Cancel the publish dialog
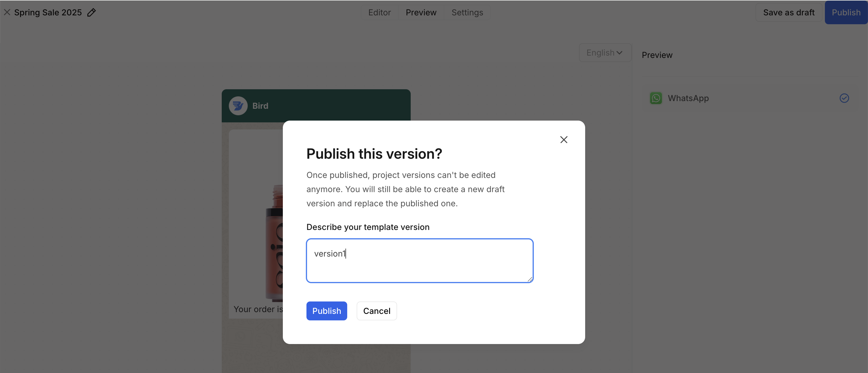 point(376,311)
